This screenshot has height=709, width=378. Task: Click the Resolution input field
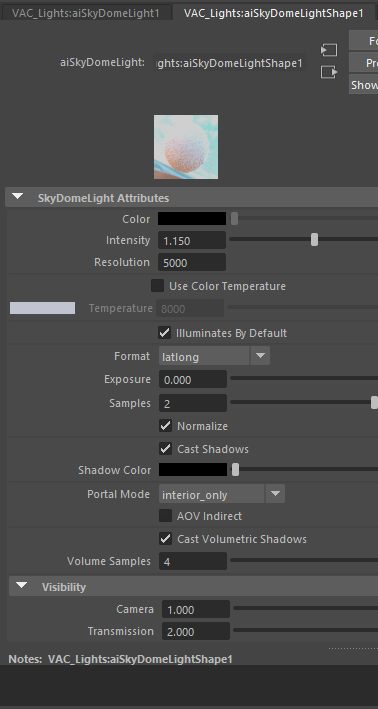192,262
